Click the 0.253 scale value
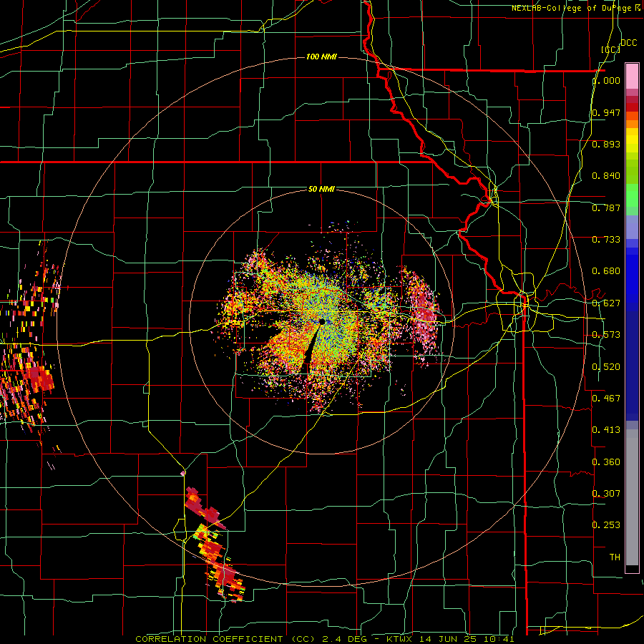Viewport: 644px width, 644px height. point(606,525)
